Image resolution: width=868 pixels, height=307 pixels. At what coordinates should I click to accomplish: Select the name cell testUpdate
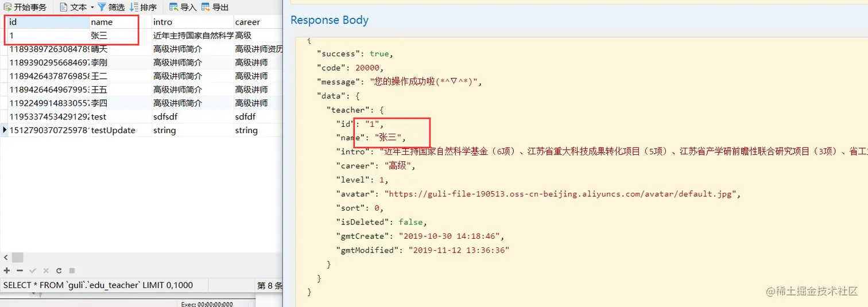pyautogui.click(x=120, y=130)
